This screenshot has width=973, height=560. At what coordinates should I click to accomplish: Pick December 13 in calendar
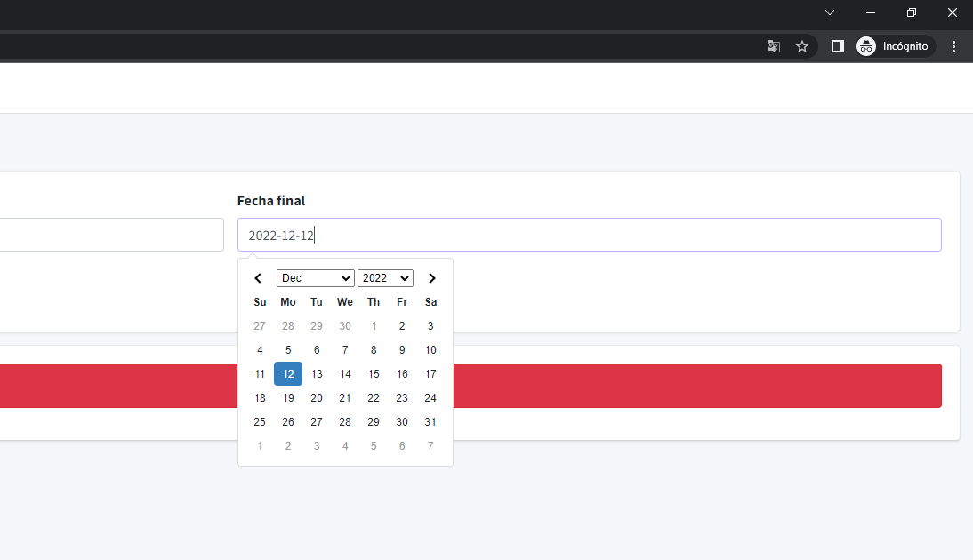pyautogui.click(x=317, y=374)
